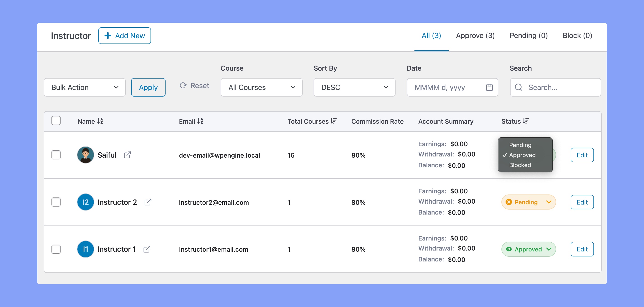This screenshot has height=307, width=644.
Task: Click Apply for bulk action
Action: 148,87
